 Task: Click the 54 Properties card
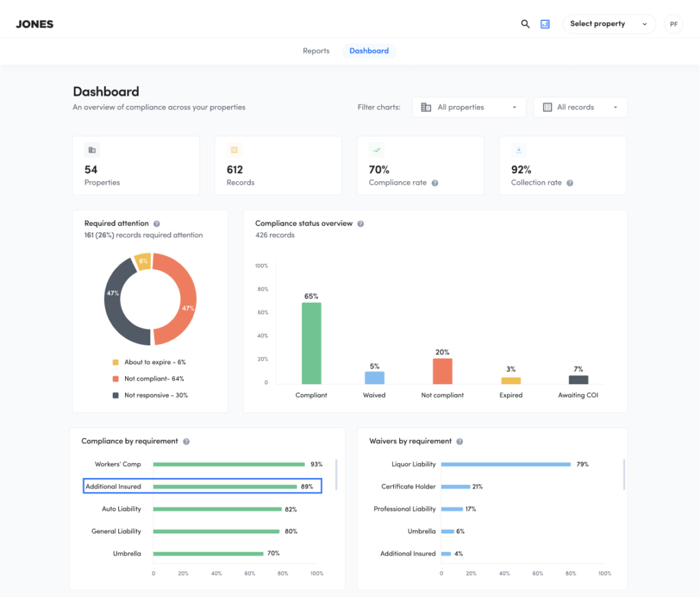[136, 165]
